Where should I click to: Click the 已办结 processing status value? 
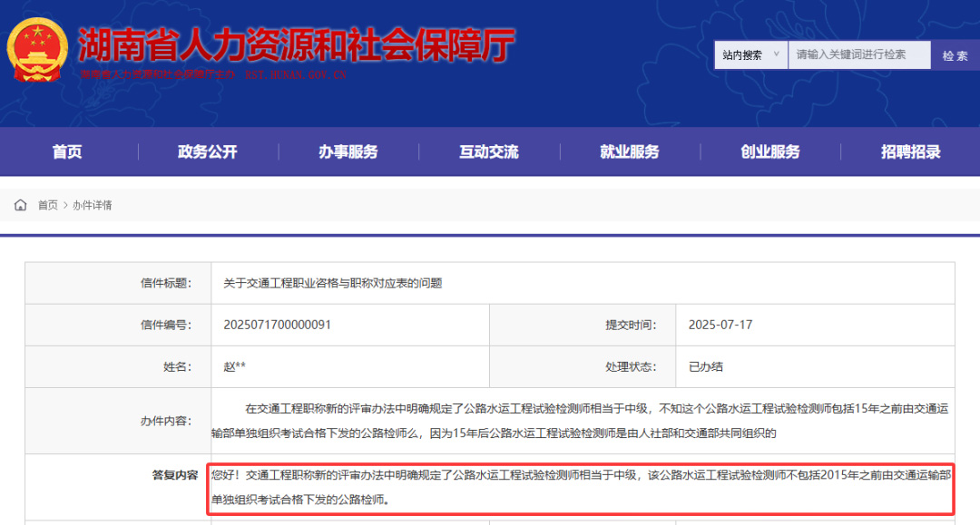(x=706, y=366)
